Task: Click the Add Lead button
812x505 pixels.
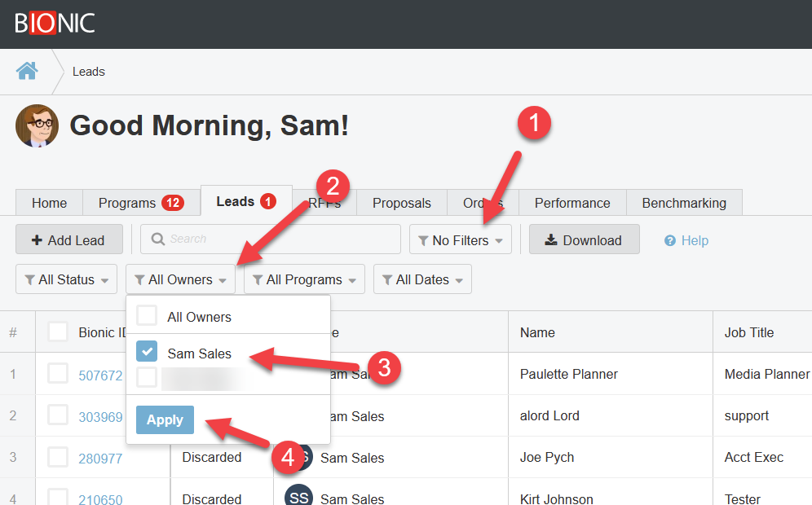Action: 68,239
